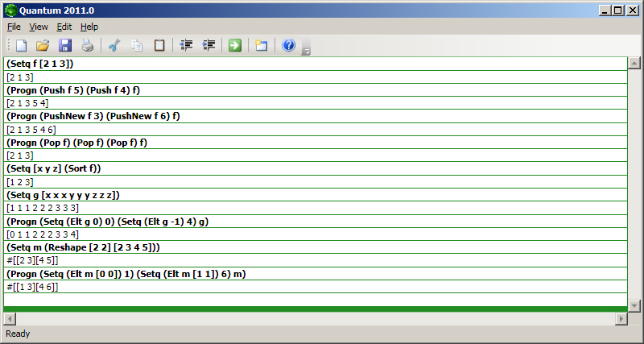Click the "(Pop f)" Progn expression line

(316, 143)
